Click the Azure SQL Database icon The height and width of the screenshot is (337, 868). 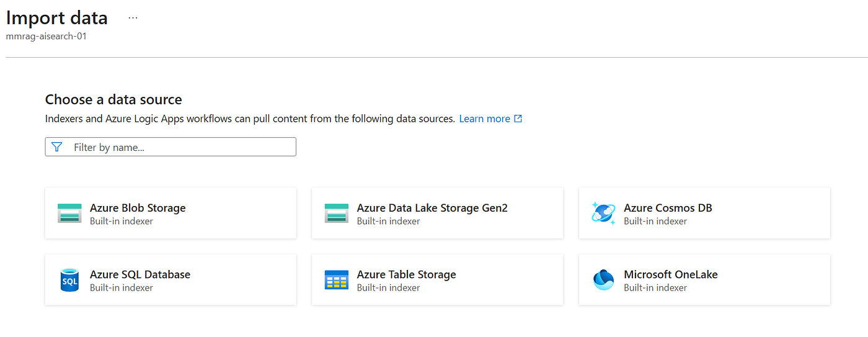[x=69, y=280]
